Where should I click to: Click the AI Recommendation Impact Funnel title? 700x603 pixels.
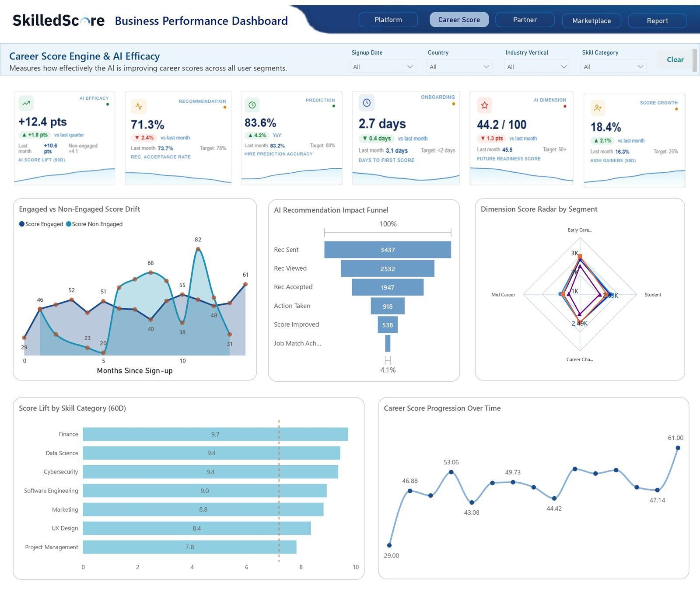[x=331, y=210]
